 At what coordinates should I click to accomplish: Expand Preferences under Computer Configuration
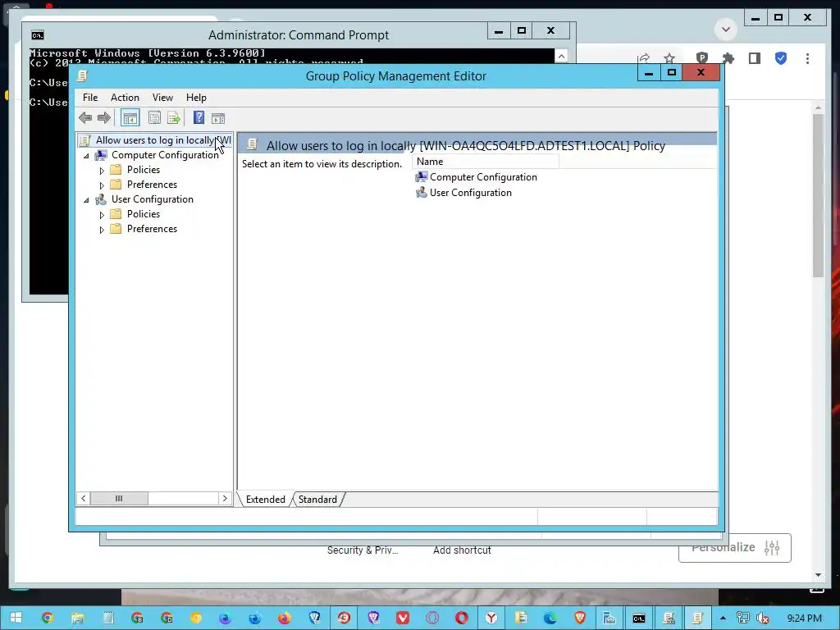tap(102, 185)
